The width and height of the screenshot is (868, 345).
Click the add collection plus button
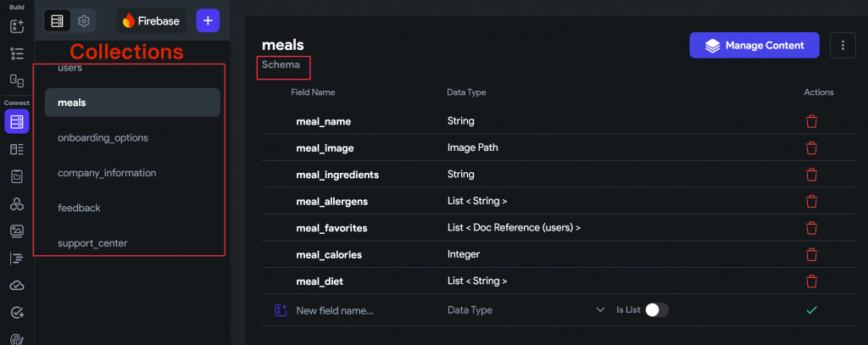tap(209, 20)
